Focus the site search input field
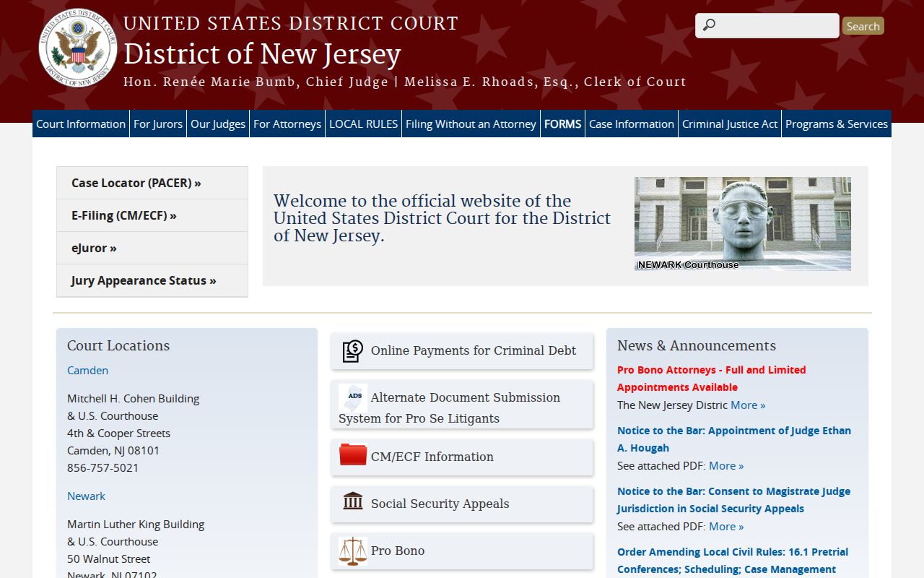The width and height of the screenshot is (924, 578). 767,25
